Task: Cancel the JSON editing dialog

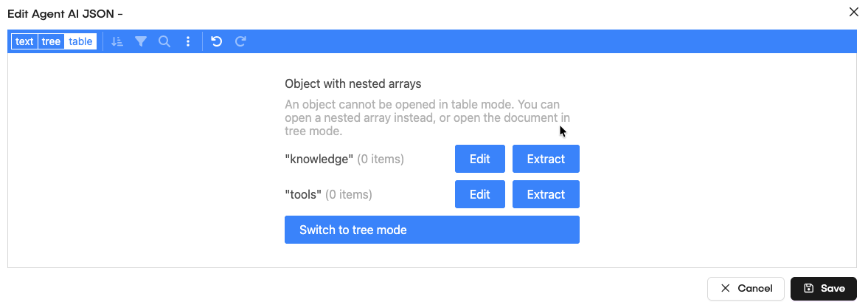Action: pos(746,288)
